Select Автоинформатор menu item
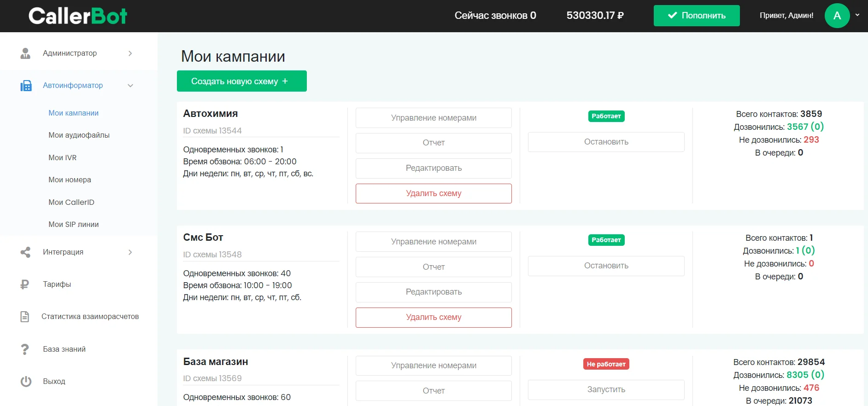Screen dimensions: 868x406 tap(73, 86)
